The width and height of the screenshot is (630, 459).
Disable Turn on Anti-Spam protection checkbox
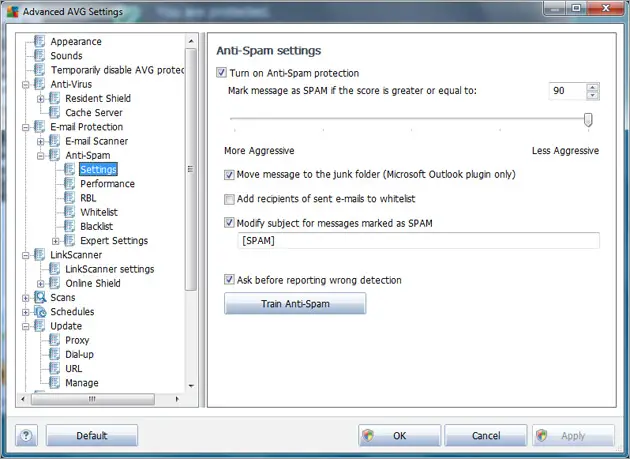click(x=221, y=72)
